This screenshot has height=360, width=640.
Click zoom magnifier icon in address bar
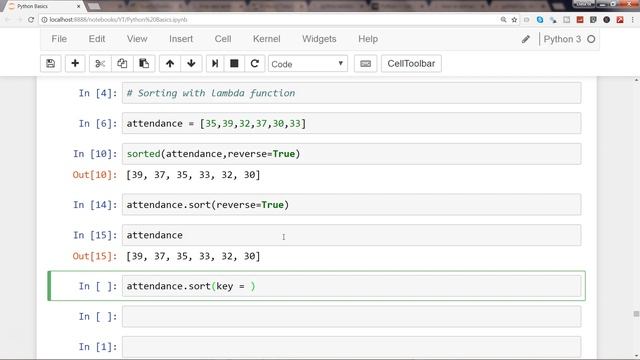click(504, 20)
